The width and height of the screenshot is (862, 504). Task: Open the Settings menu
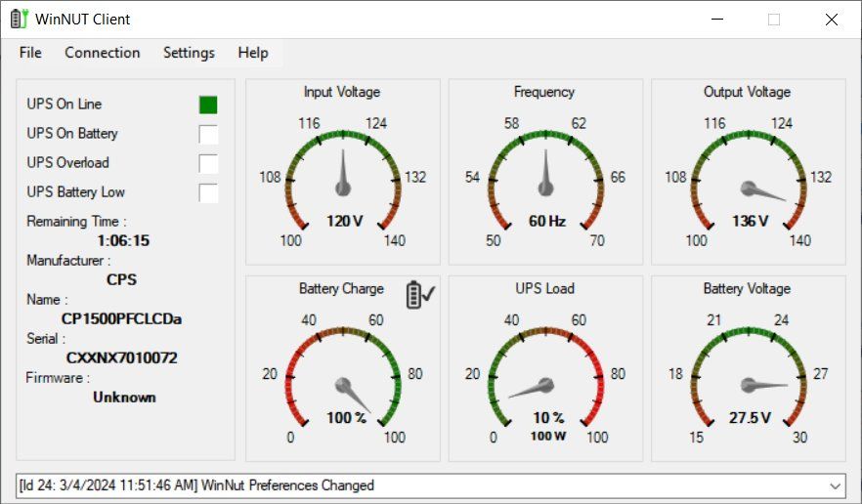(189, 53)
